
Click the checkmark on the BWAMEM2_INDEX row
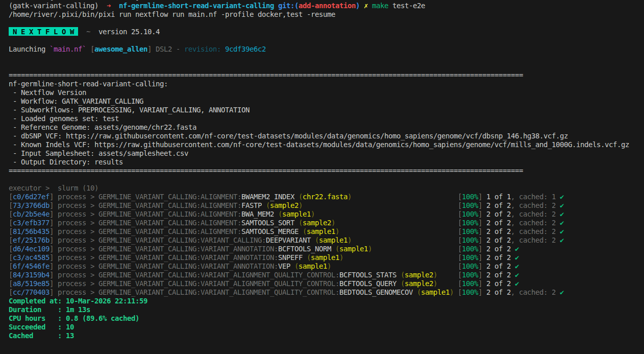[562, 197]
